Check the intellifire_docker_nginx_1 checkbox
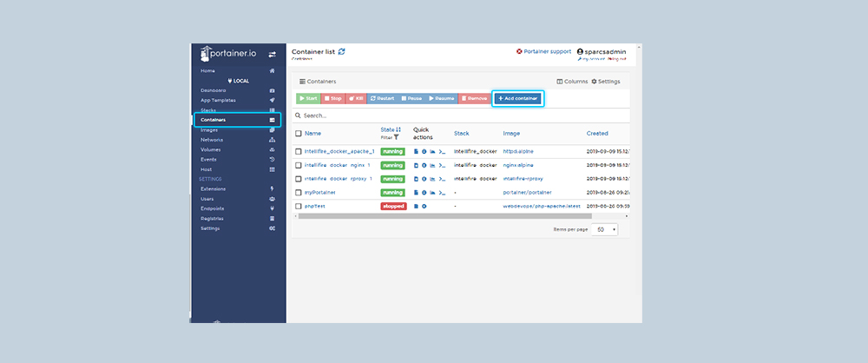Image resolution: width=868 pixels, height=363 pixels. point(299,165)
